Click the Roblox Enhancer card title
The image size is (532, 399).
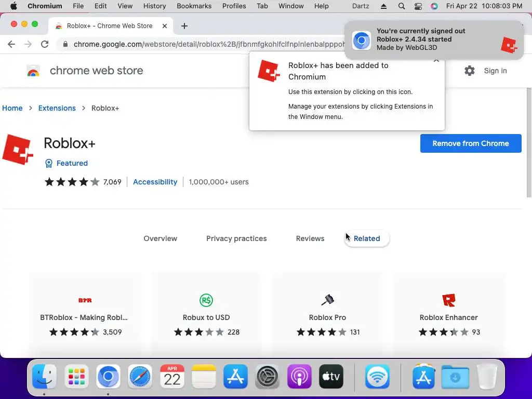(x=448, y=317)
